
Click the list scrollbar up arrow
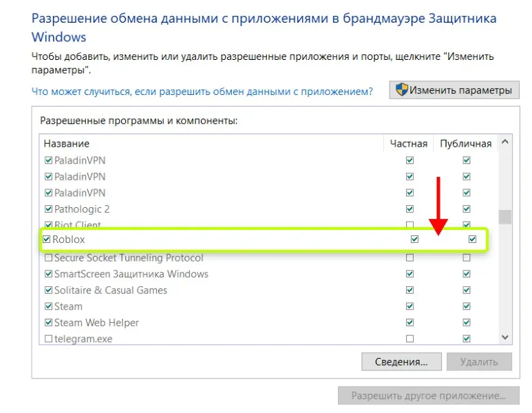[505, 142]
